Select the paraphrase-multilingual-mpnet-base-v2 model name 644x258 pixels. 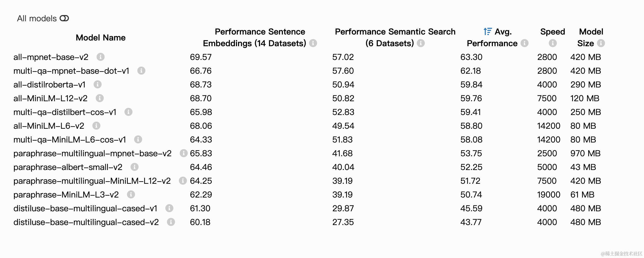pyautogui.click(x=92, y=153)
